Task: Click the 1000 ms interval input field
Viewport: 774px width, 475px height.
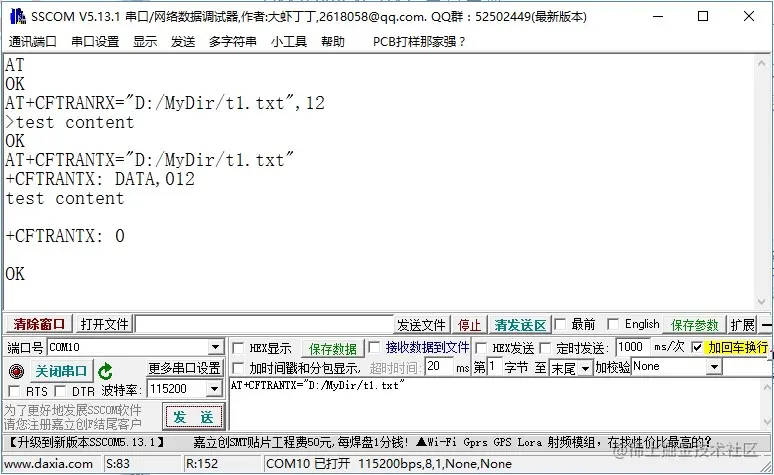Action: 632,347
